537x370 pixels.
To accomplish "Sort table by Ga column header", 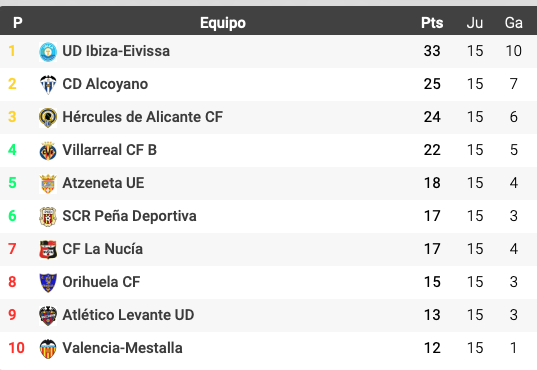I will point(513,23).
